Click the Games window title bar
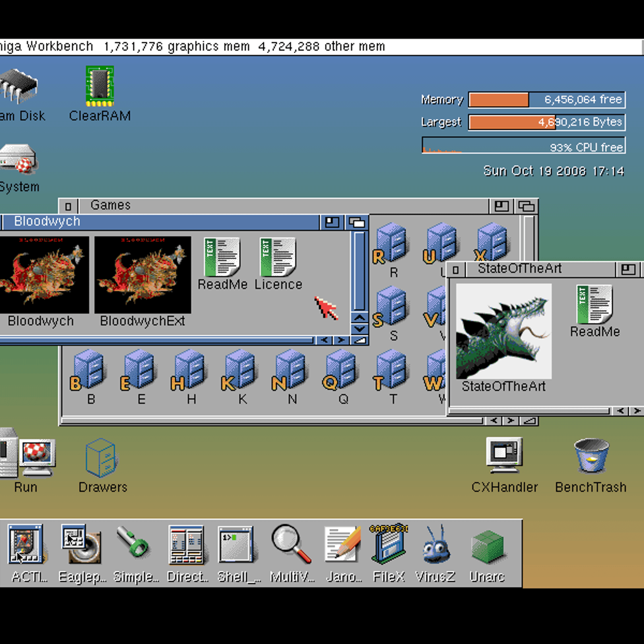 [284, 206]
